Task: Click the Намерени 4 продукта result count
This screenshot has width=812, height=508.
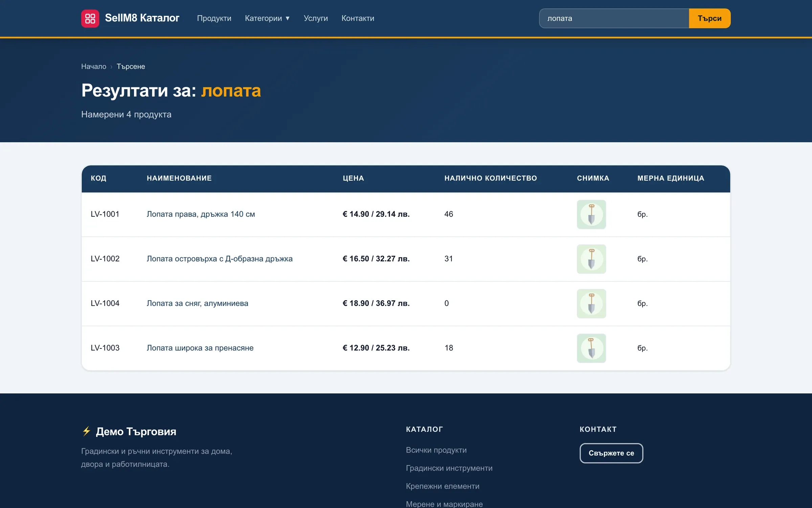Action: point(126,114)
